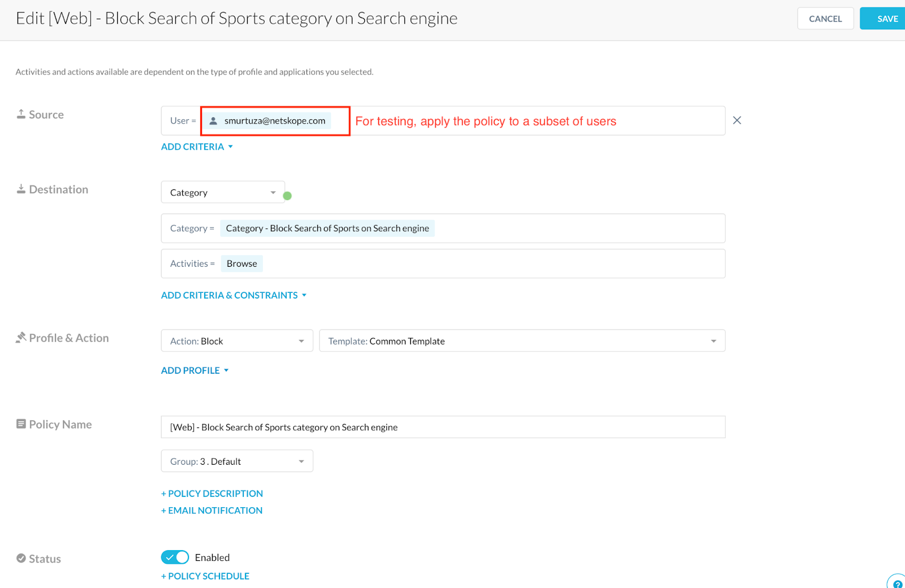Expand the Add Profile dropdown
Screen dimensions: 905x588
(195, 371)
